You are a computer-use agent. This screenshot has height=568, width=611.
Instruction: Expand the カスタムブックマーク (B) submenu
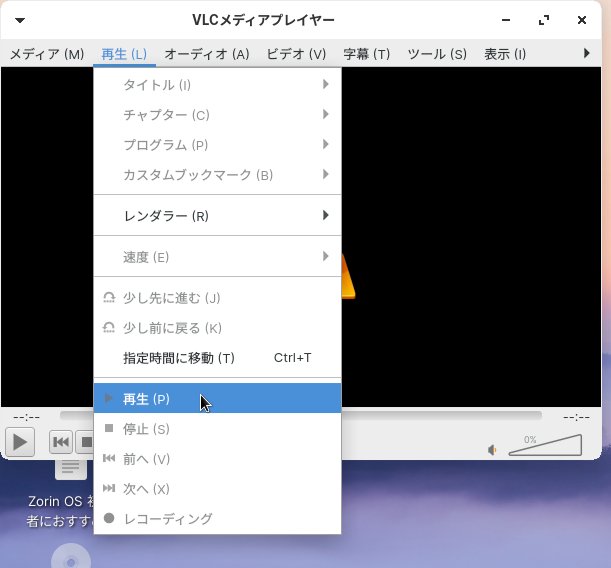[x=217, y=175]
